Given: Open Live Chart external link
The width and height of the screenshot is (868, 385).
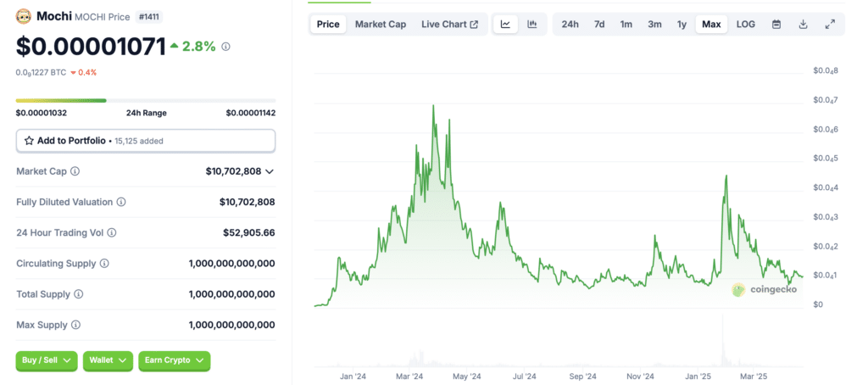Looking at the screenshot, I should click(450, 25).
